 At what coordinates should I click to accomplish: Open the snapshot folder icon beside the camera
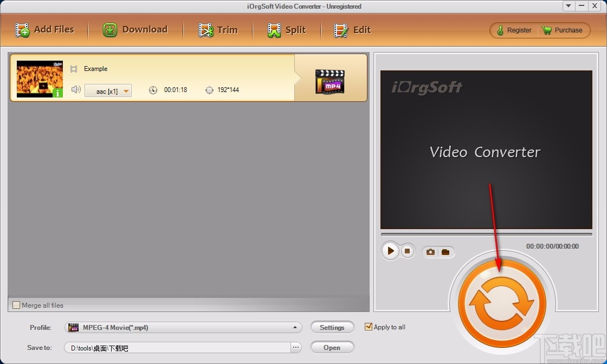click(x=445, y=251)
